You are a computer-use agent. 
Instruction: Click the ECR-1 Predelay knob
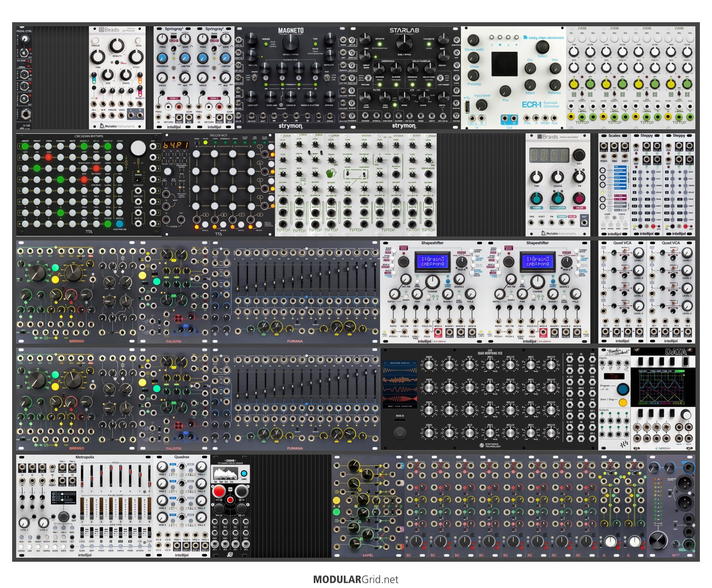[473, 75]
